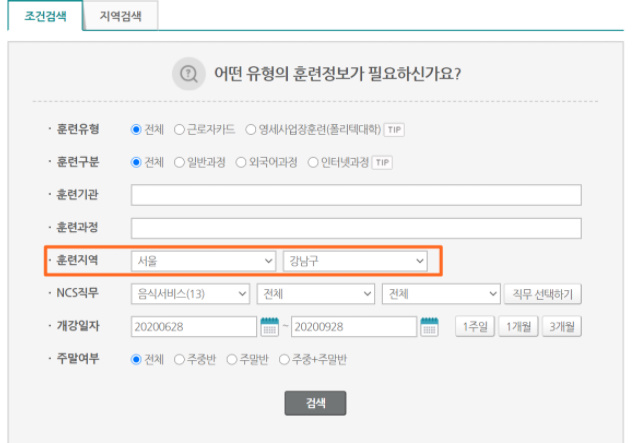This screenshot has width=638, height=443.
Task: Click the 검색 search button
Action: pos(315,403)
